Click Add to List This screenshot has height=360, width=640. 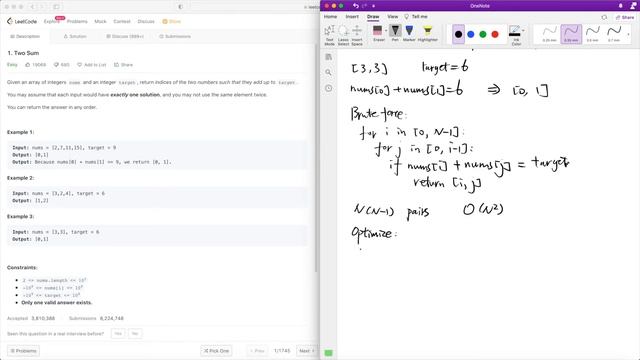[91, 65]
